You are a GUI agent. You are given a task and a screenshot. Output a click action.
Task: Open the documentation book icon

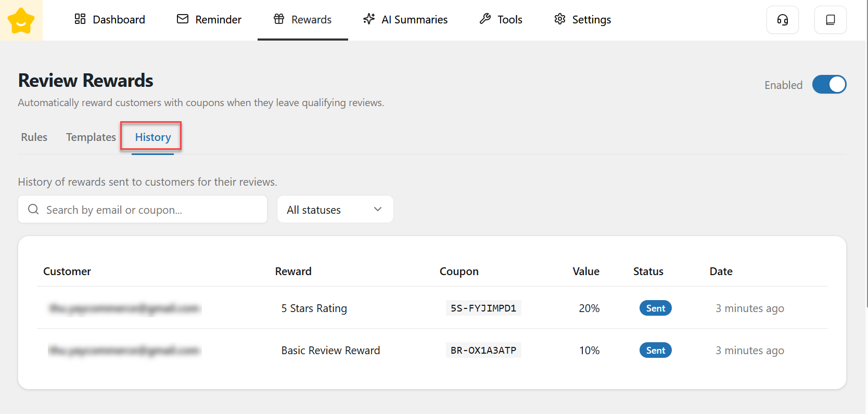point(830,20)
